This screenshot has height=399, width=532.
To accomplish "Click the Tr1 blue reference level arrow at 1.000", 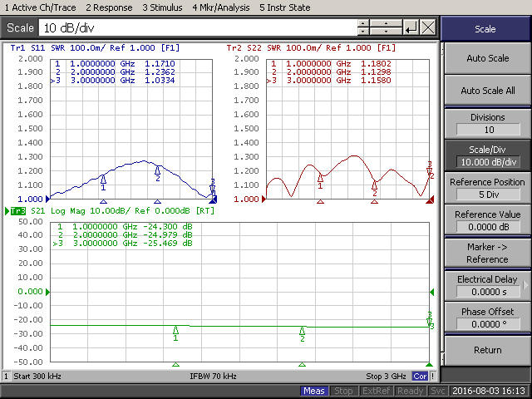I will tap(47, 199).
